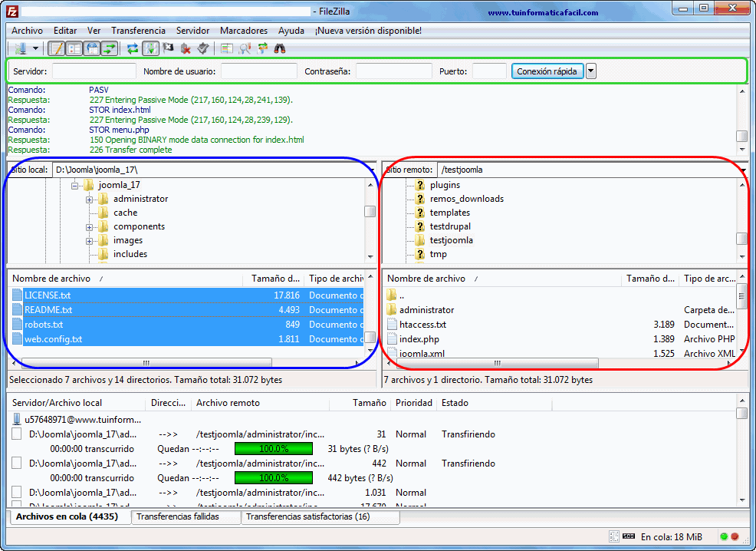The image size is (756, 551).
Task: Open the Transferencia menu
Action: pos(138,31)
